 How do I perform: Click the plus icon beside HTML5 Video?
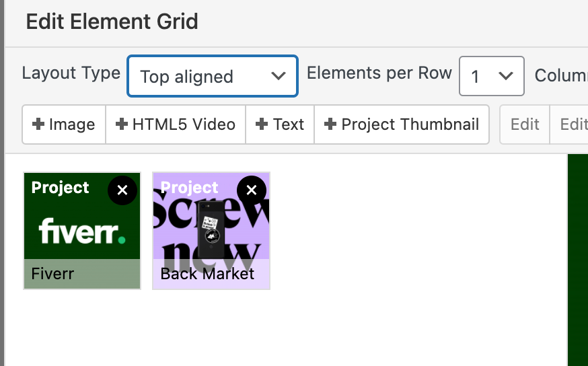pos(122,124)
